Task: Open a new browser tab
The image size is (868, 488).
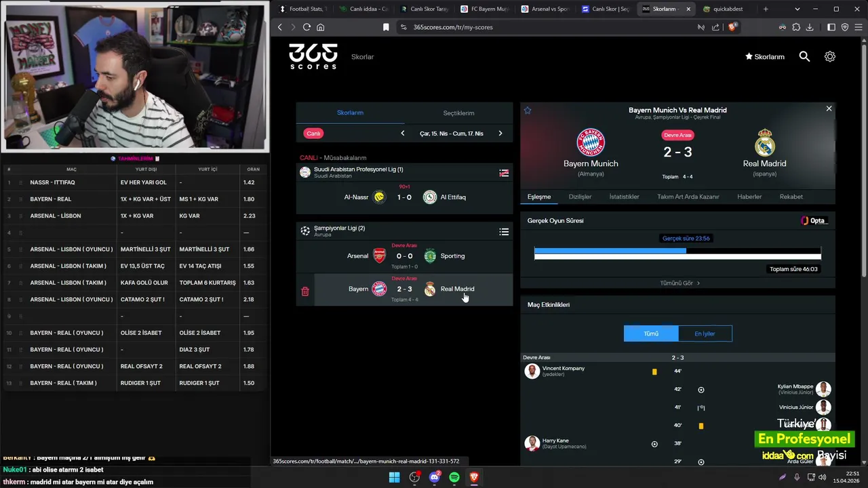Action: (766, 9)
